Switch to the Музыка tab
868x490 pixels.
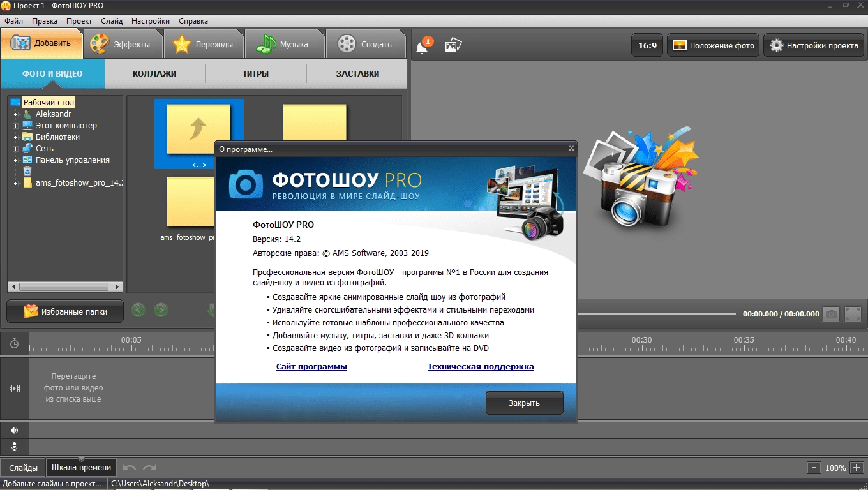tap(285, 44)
